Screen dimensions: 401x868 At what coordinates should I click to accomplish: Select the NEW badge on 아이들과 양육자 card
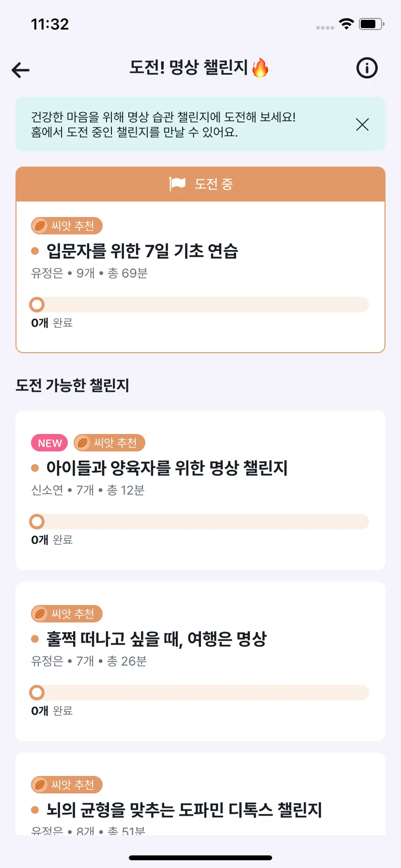pyautogui.click(x=49, y=443)
